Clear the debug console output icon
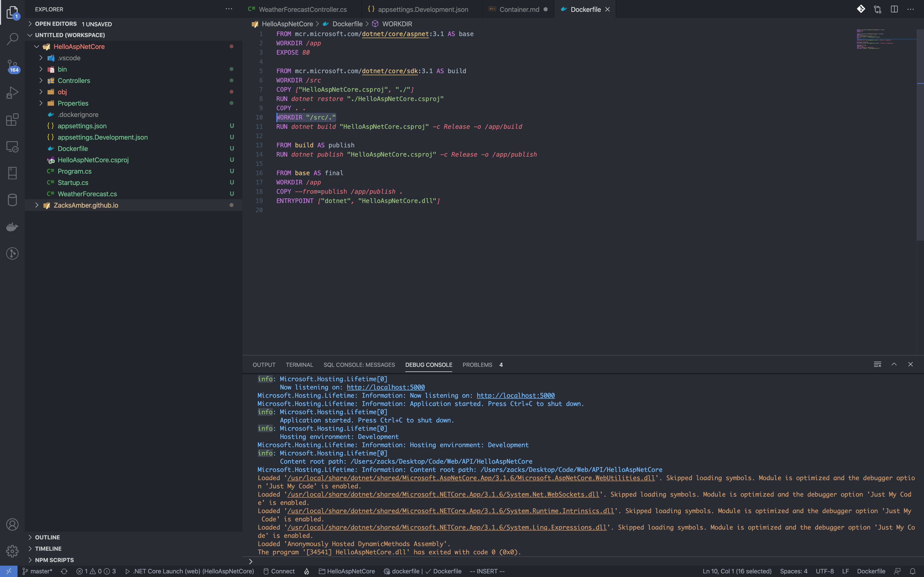 877,364
